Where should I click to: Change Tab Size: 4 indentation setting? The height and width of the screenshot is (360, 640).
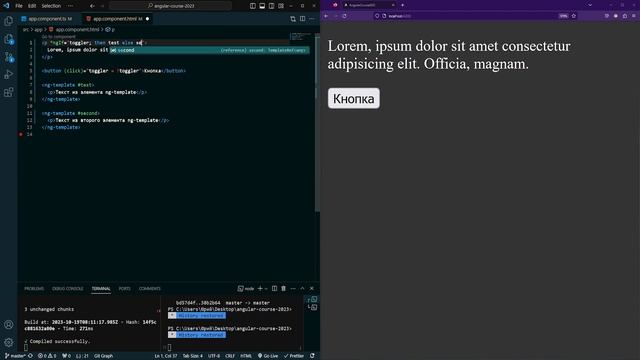[x=193, y=356]
